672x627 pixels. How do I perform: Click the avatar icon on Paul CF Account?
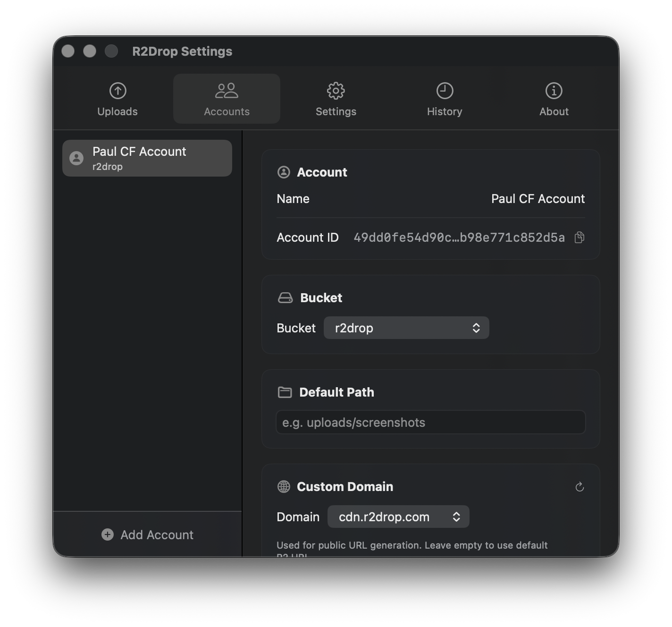click(x=76, y=158)
